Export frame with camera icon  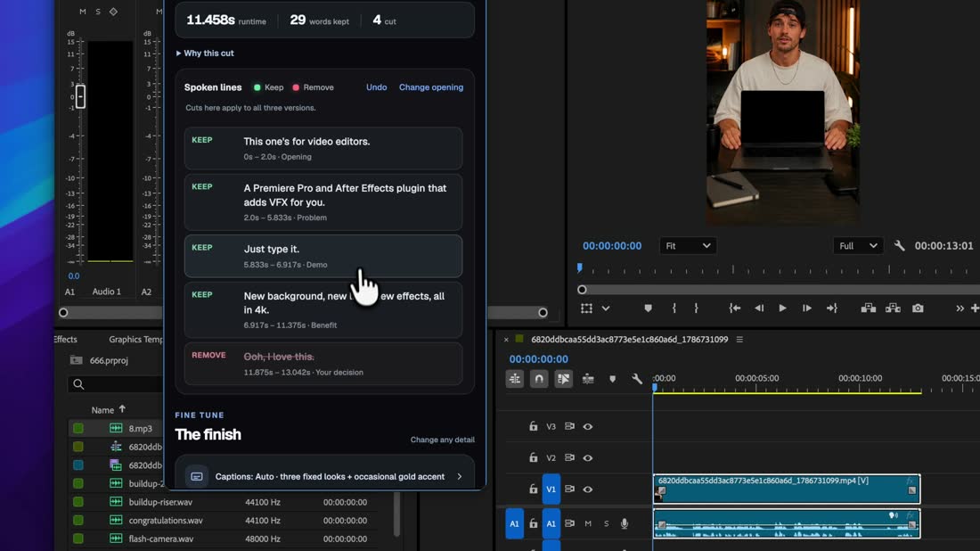pos(918,308)
